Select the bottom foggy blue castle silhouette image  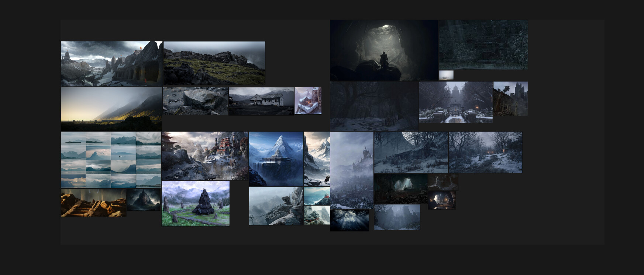[x=397, y=217]
